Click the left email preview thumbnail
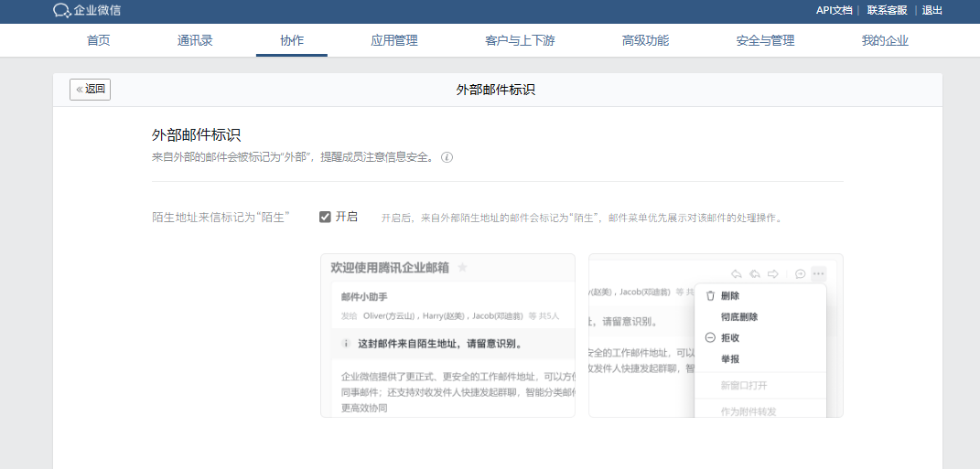The height and width of the screenshot is (469, 980). coord(447,336)
